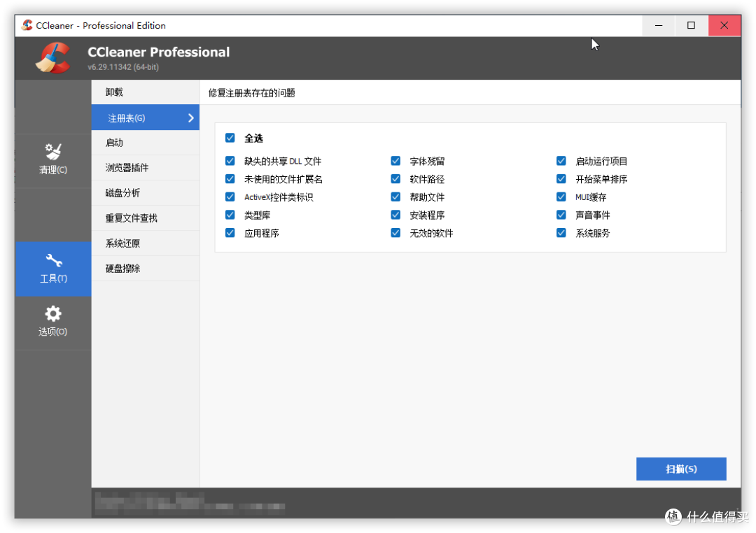The image size is (756, 533).
Task: Click the 修复注册表存在的问题 heading text
Action: click(252, 92)
